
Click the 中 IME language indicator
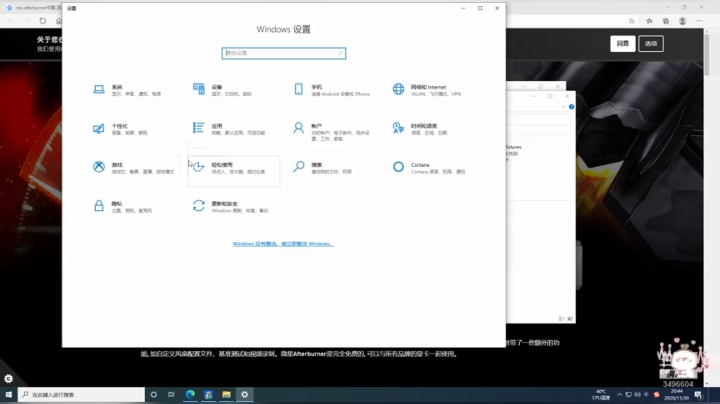646,395
